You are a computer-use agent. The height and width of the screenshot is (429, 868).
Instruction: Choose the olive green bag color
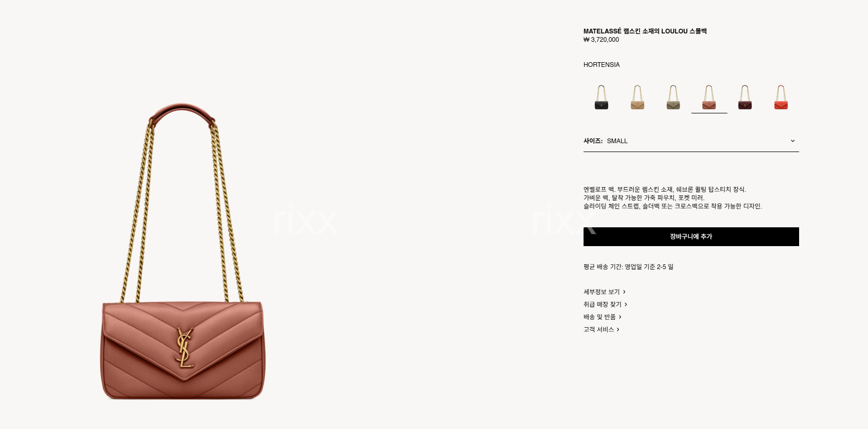click(673, 97)
